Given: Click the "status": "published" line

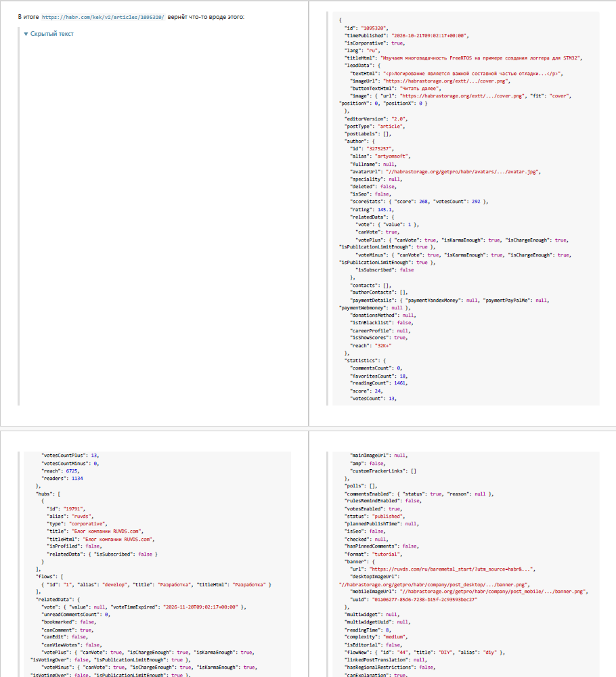Looking at the screenshot, I should [x=375, y=517].
